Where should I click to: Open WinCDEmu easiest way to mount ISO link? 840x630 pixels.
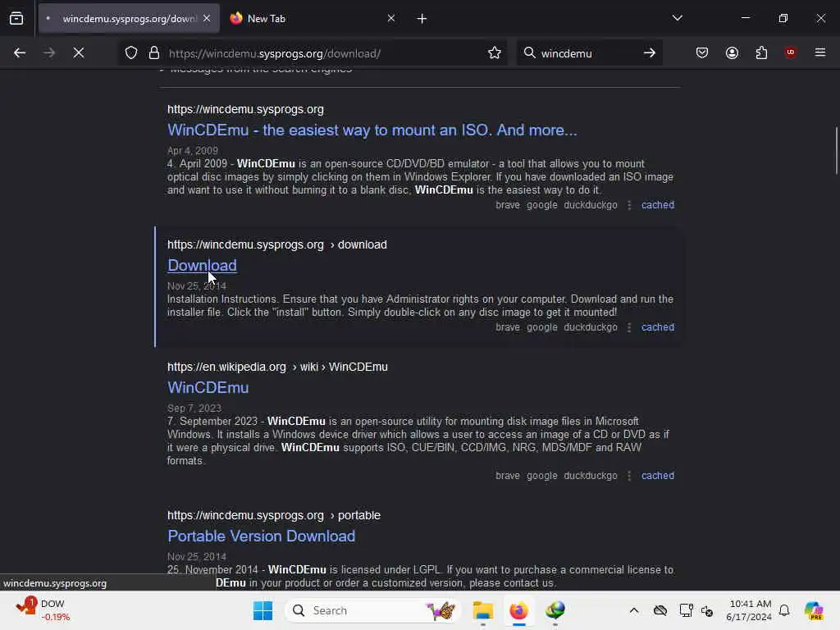click(x=372, y=130)
